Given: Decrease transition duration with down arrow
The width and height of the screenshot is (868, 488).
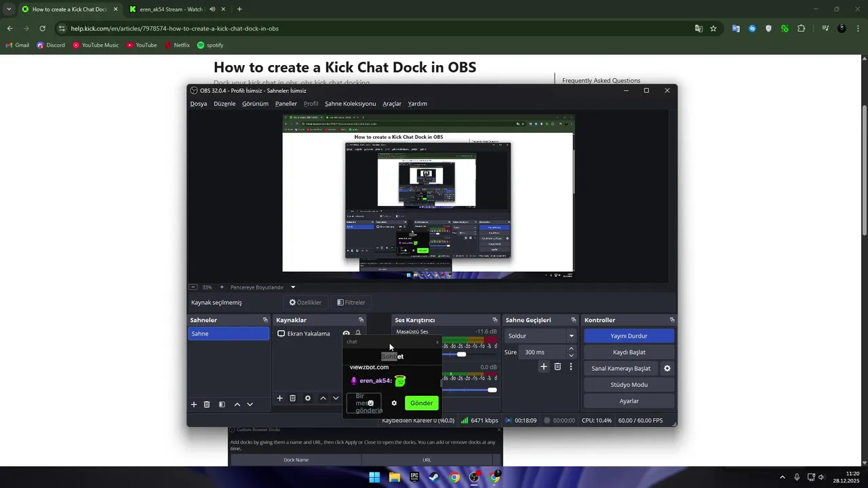Looking at the screenshot, I should (571, 356).
